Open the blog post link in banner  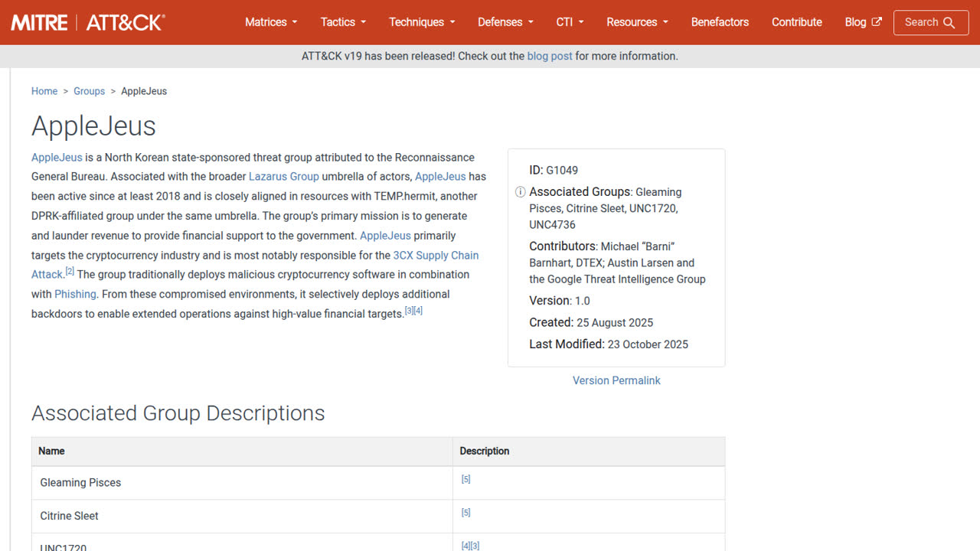pos(550,56)
